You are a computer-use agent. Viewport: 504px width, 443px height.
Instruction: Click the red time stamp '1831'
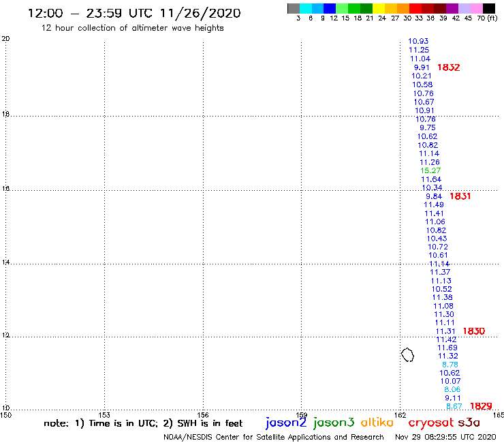460,196
